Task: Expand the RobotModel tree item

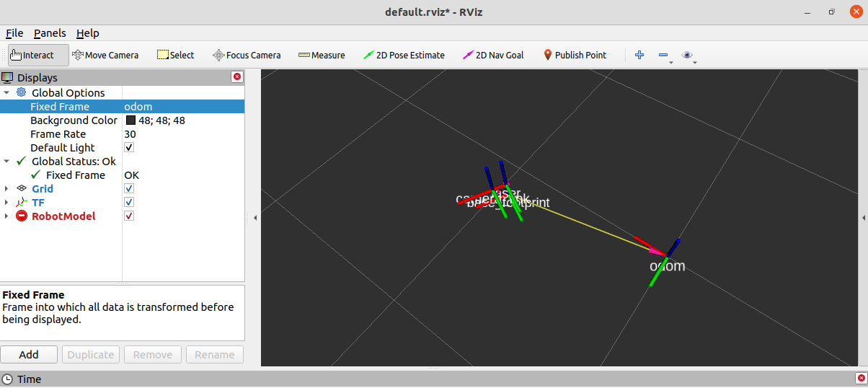Action: tap(6, 216)
